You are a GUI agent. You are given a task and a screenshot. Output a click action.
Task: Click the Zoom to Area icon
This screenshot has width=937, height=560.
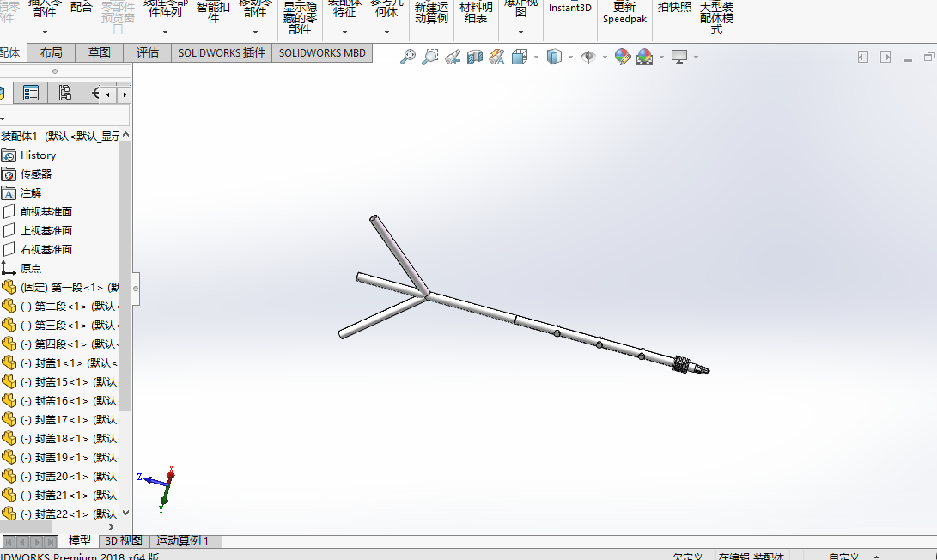pyautogui.click(x=429, y=57)
